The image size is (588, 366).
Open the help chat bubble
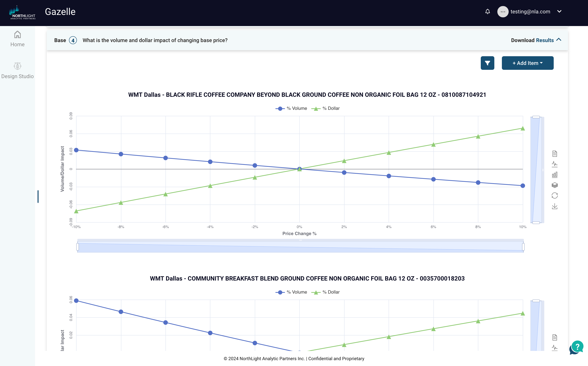577,347
